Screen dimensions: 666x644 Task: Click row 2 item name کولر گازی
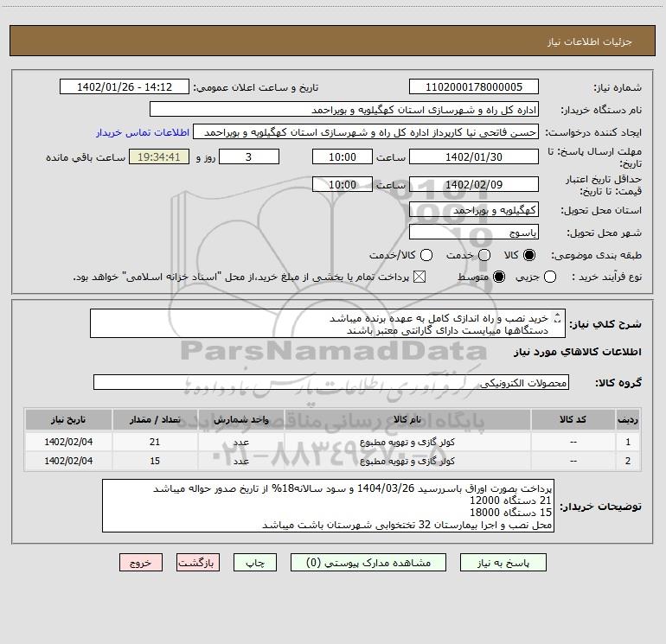tap(407, 461)
